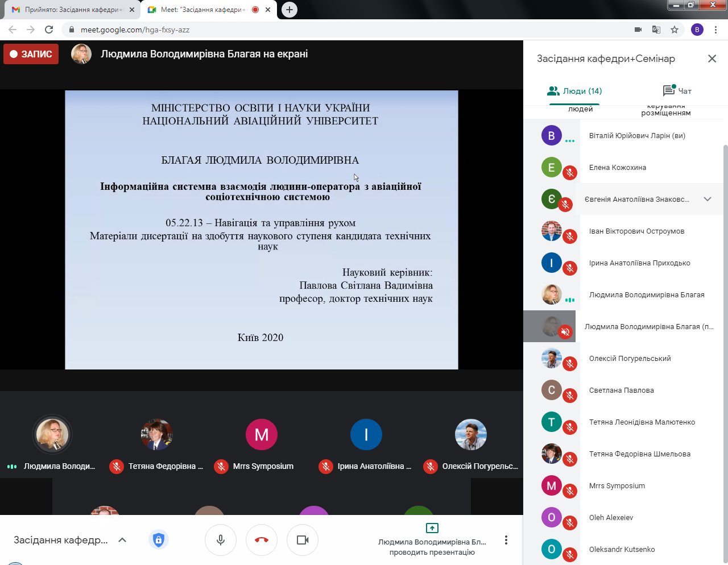This screenshot has width=728, height=565.
Task: Click the blue lock security shield icon
Action: click(159, 539)
